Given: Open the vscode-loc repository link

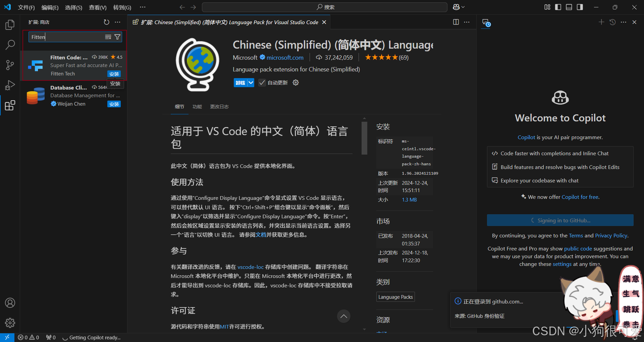Looking at the screenshot, I should (251, 267).
